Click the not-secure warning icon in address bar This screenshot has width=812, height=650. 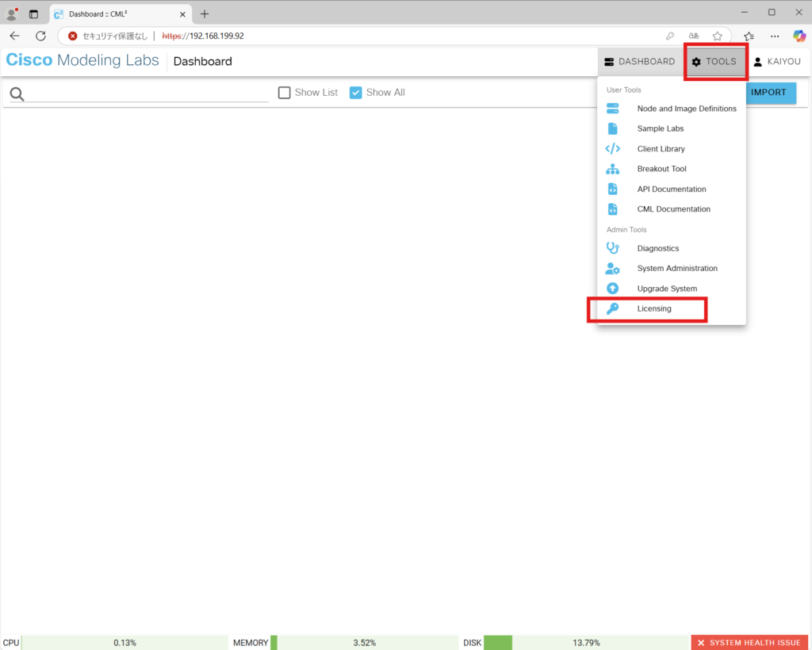(x=73, y=36)
